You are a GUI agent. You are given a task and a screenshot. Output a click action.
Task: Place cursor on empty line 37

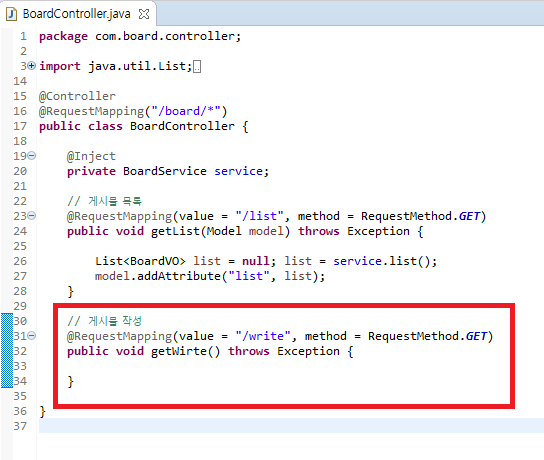(291, 426)
